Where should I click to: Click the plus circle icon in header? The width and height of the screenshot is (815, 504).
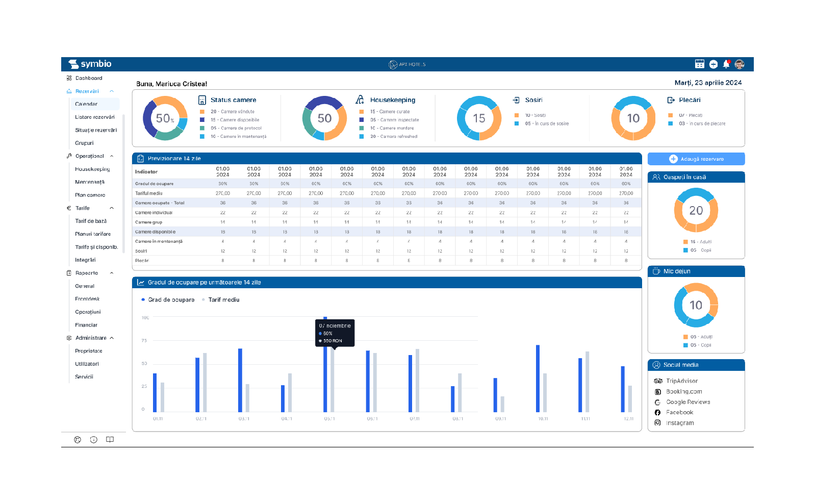tap(714, 64)
